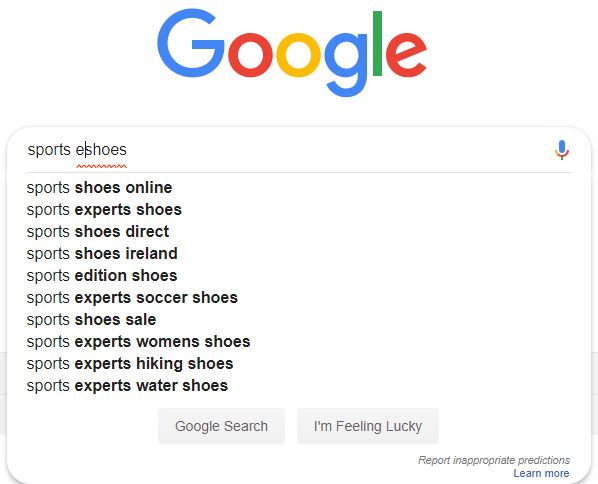Choose 'sports experts soccer shoes' suggestion
This screenshot has height=484, width=598.
pos(299,297)
